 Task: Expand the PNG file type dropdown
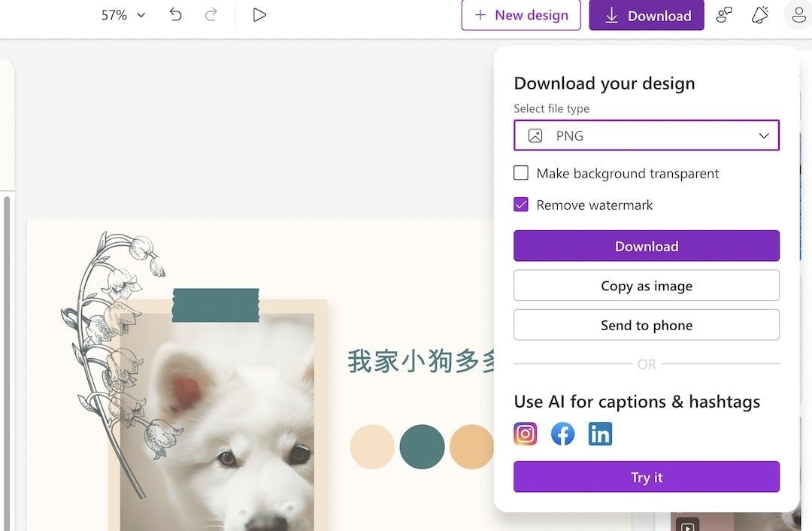(647, 136)
